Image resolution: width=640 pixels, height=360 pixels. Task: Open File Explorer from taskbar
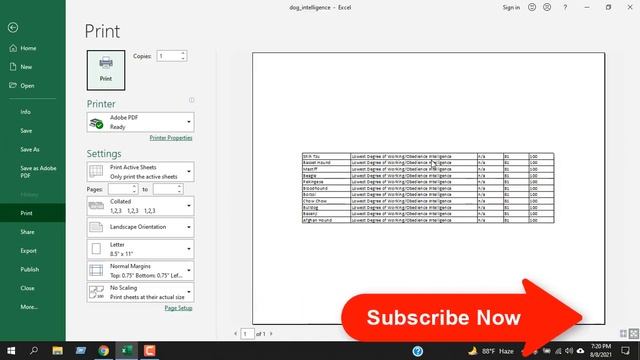click(x=57, y=351)
